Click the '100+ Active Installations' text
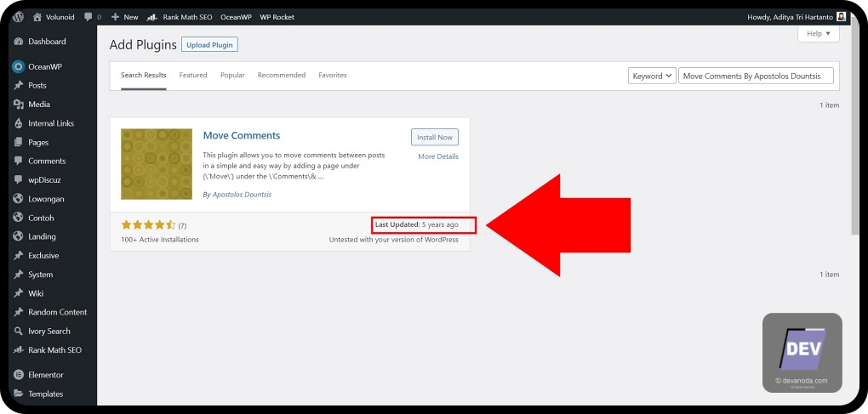This screenshot has height=414, width=868. [159, 240]
